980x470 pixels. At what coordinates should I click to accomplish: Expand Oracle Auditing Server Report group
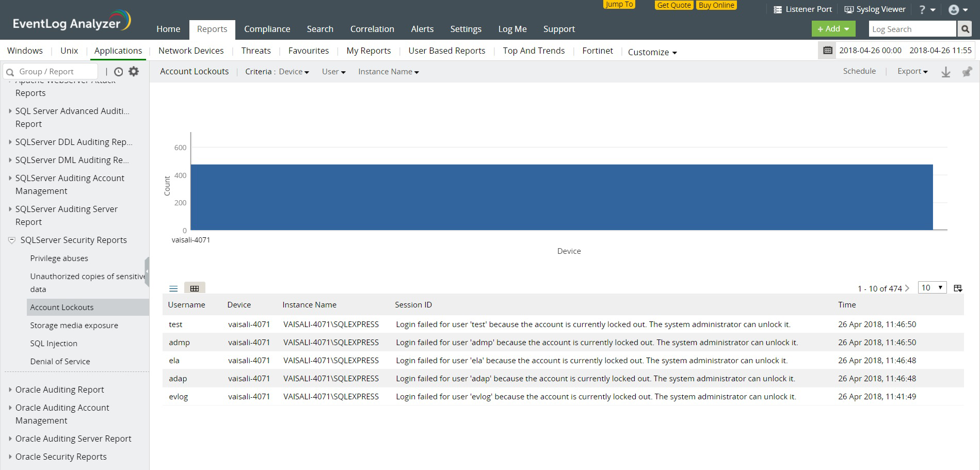[10, 439]
